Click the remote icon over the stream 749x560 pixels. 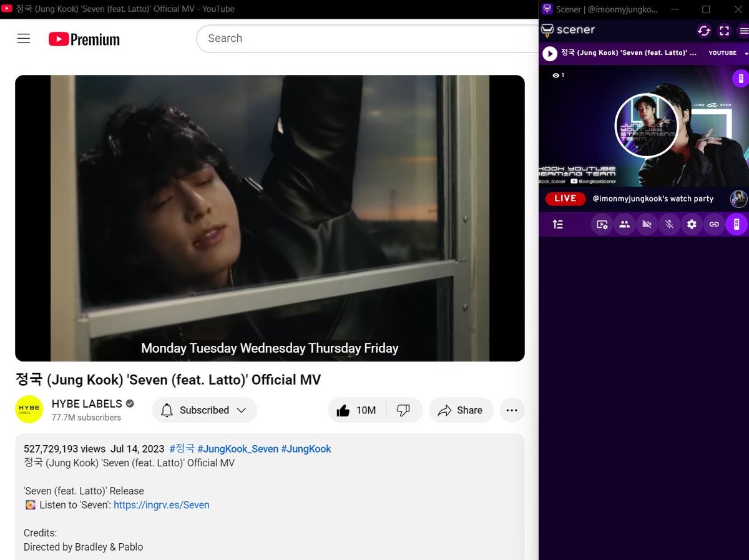click(x=740, y=78)
